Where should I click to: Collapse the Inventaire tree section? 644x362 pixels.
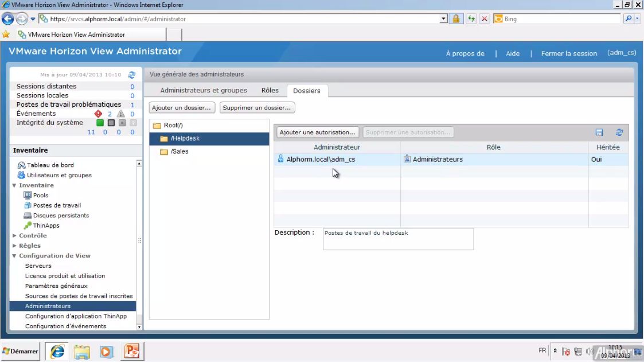click(x=14, y=185)
